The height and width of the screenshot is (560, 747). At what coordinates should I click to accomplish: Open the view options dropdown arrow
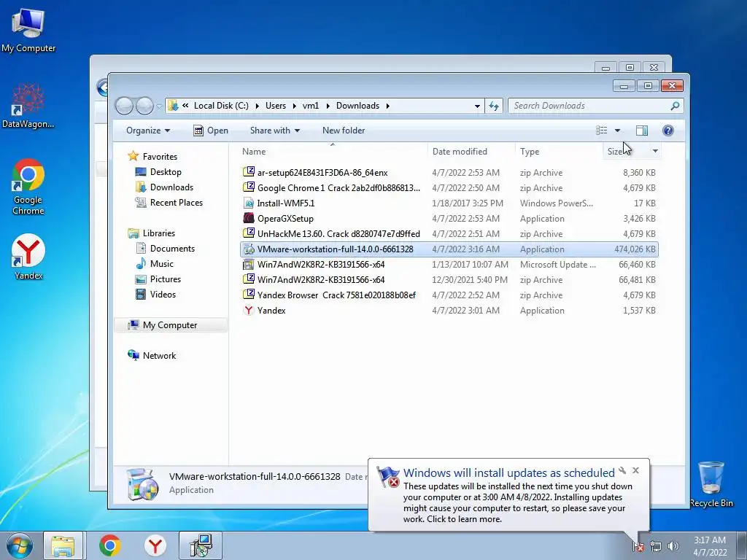click(x=617, y=131)
